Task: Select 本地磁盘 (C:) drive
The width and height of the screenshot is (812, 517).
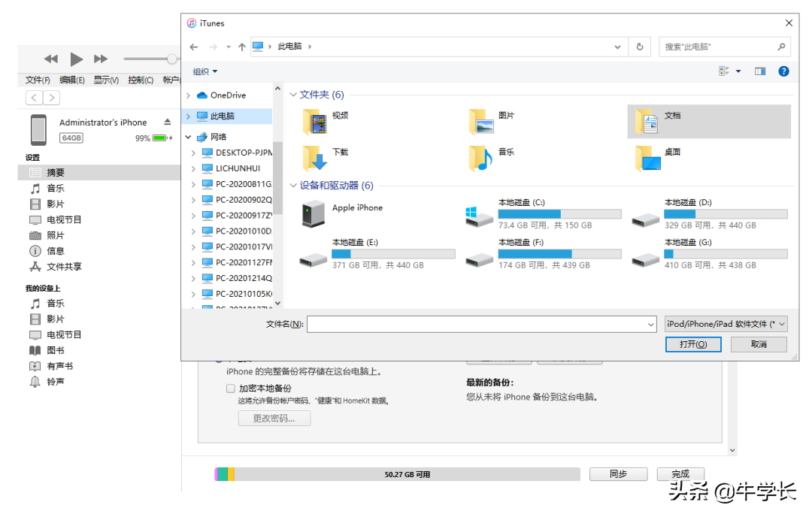Action: (544, 213)
